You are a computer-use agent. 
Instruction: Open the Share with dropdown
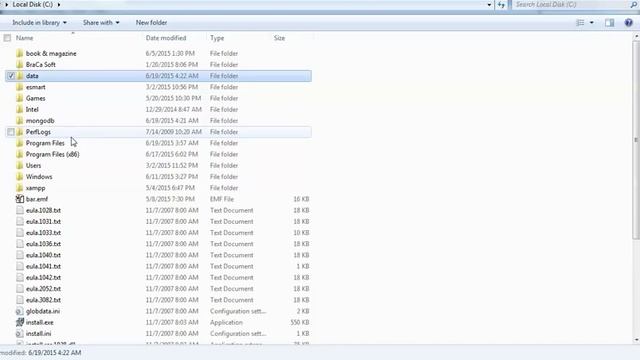tap(101, 23)
